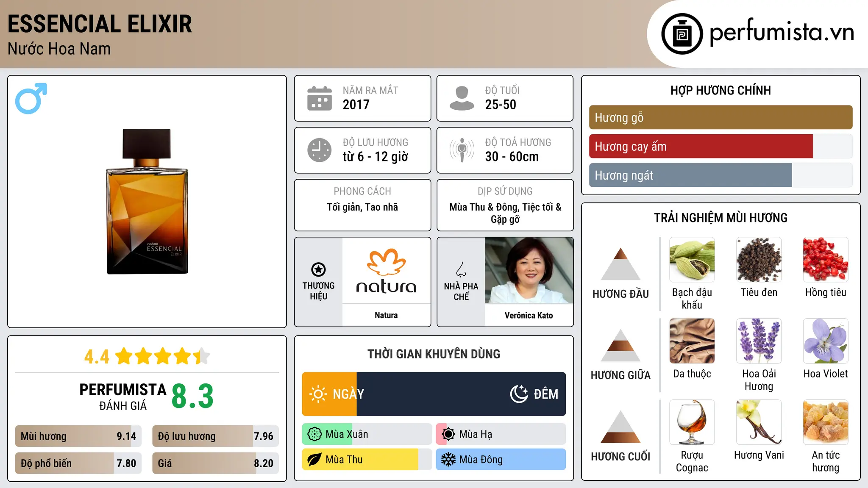Click the star badge icon above Thương hiệu
This screenshot has width=868, height=488.
[x=318, y=269]
